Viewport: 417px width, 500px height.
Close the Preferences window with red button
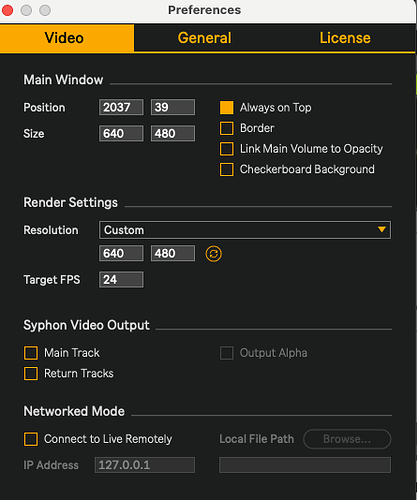click(x=7, y=10)
